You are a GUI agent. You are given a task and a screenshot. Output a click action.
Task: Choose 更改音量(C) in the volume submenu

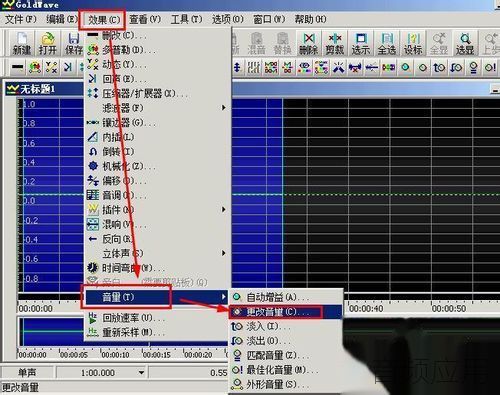(286, 312)
